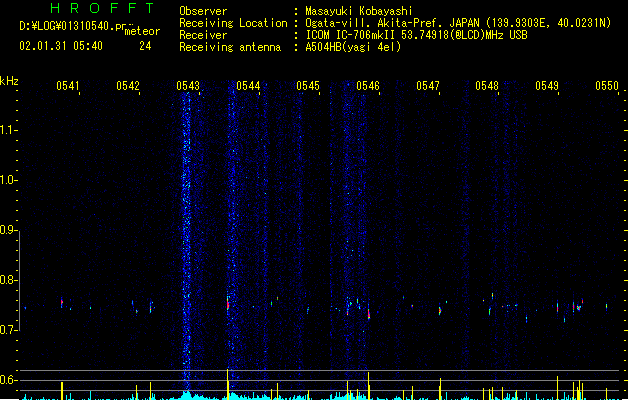The height and width of the screenshot is (400, 629).
Task: Click the 0545 time axis label
Action: (x=308, y=86)
